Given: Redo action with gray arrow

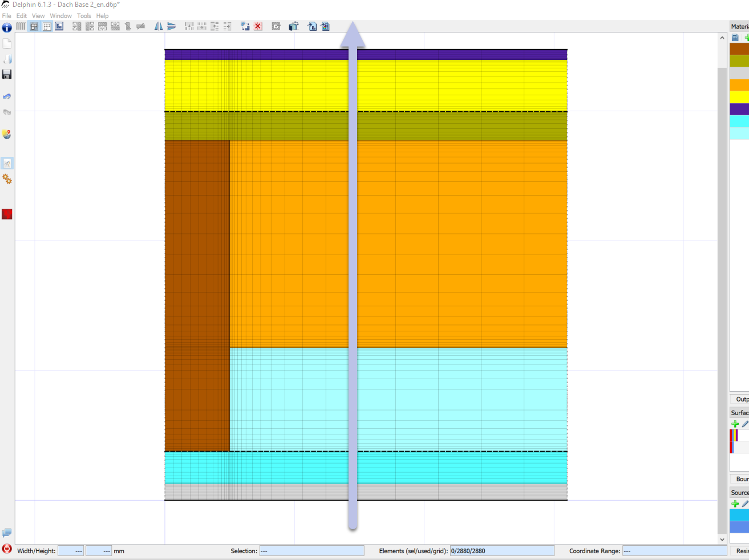Looking at the screenshot, I should tap(7, 112).
